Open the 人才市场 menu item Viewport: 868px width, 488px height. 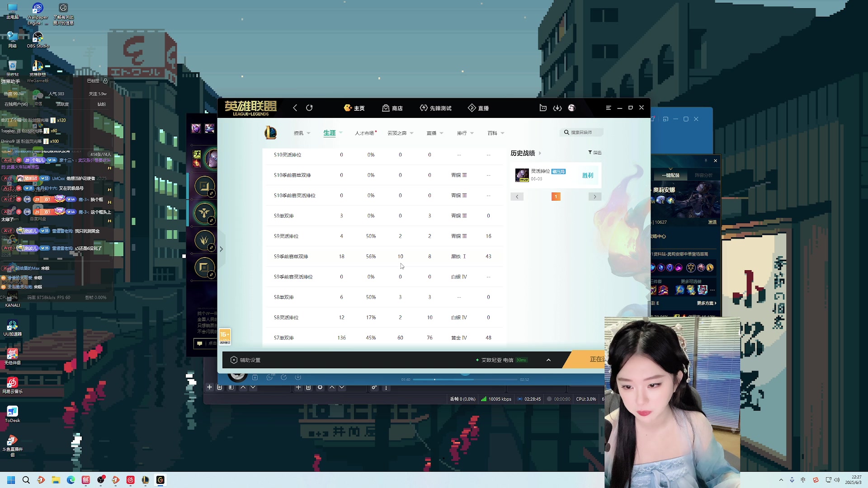click(365, 133)
